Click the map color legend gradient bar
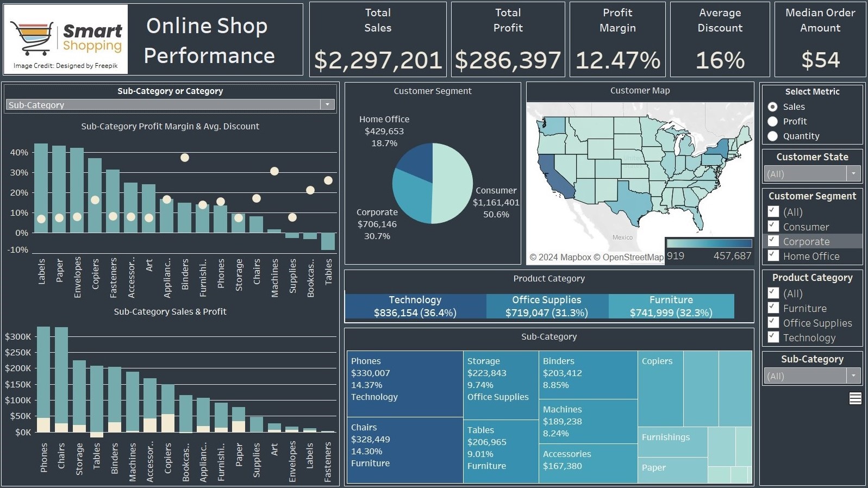Viewport: 868px width, 488px height. [709, 243]
